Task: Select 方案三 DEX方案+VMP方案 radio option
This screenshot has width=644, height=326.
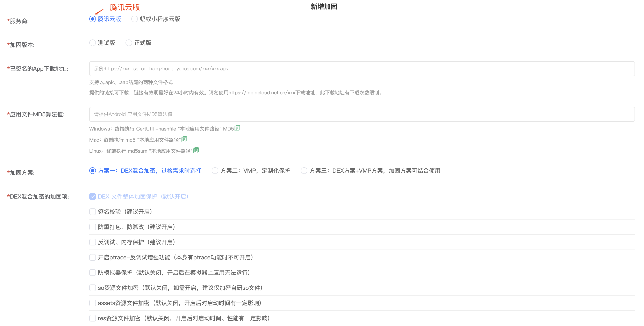Action: 304,171
